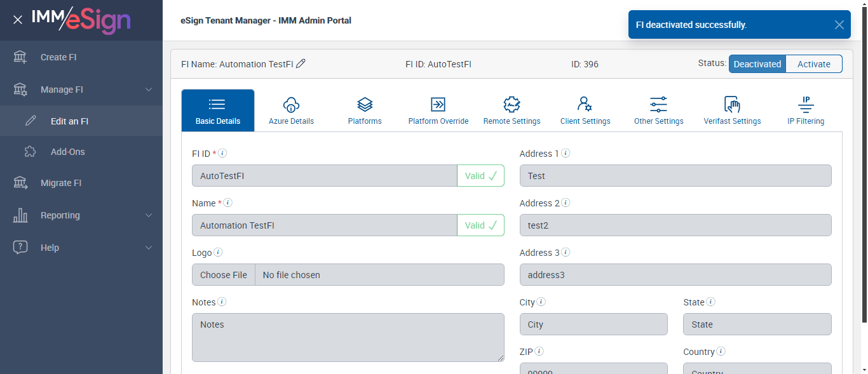Click the Choose File button for Logo
Image resolution: width=868 pixels, height=374 pixels.
tap(224, 275)
